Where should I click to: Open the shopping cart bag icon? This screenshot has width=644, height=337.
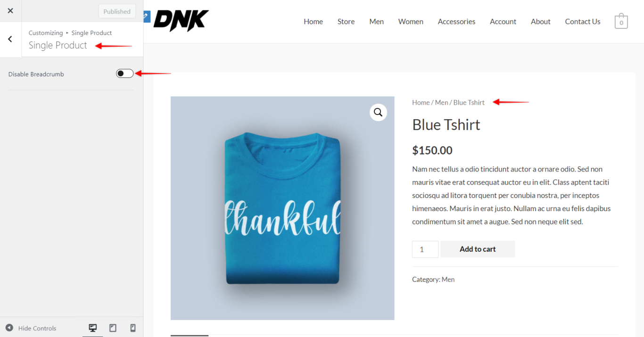click(621, 21)
